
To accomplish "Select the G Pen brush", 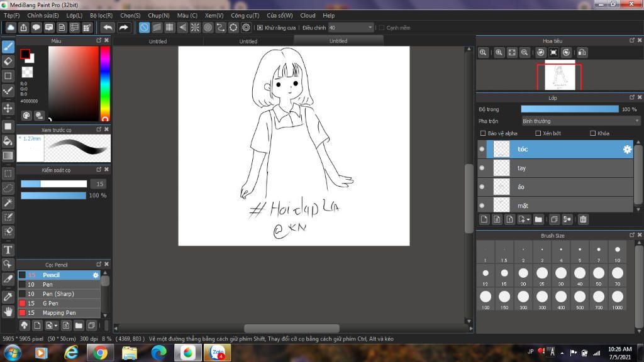I will pyautogui.click(x=58, y=304).
